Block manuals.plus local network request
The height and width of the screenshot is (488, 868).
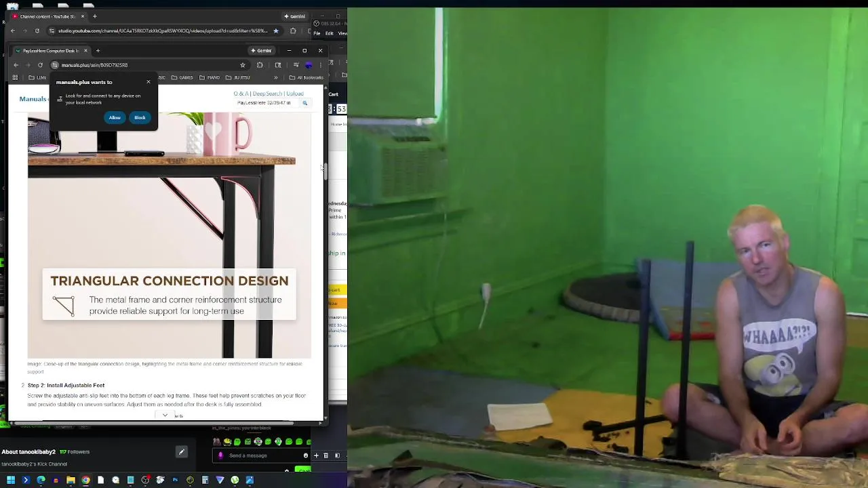140,118
